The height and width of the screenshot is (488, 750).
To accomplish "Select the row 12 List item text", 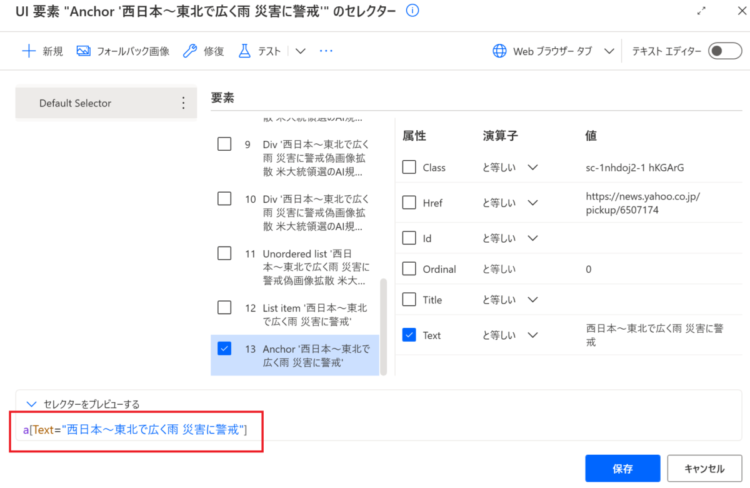I will (x=315, y=314).
